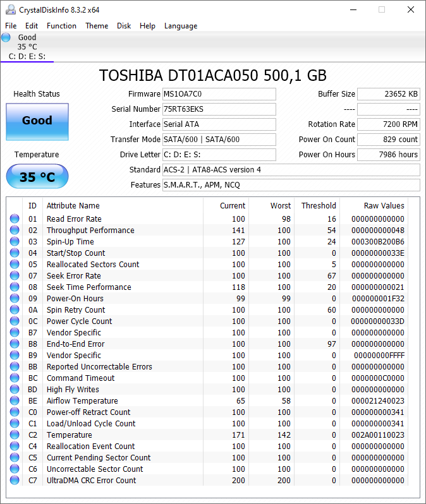Click status orb for Reported Uncorrectable Errors
The height and width of the screenshot is (504, 426).
point(15,366)
